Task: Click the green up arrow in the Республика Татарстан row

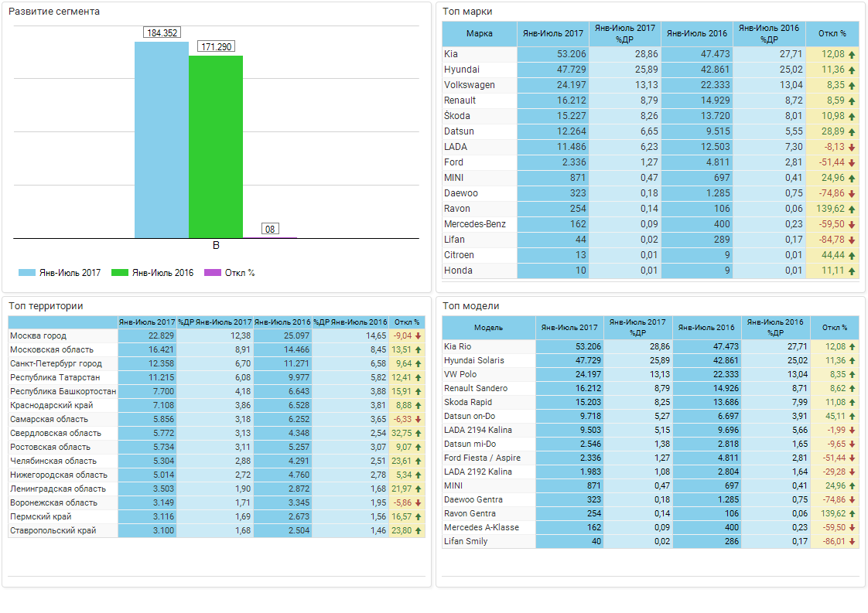Action: click(419, 377)
